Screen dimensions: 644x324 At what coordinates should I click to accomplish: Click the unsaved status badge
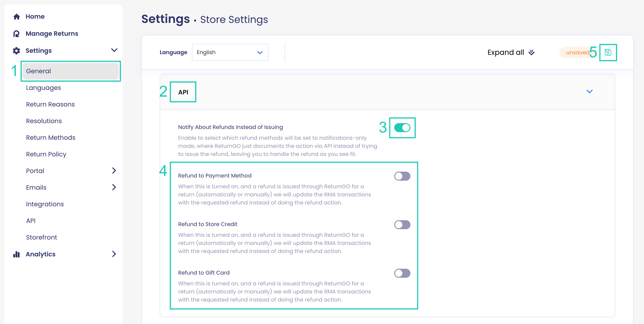577,53
